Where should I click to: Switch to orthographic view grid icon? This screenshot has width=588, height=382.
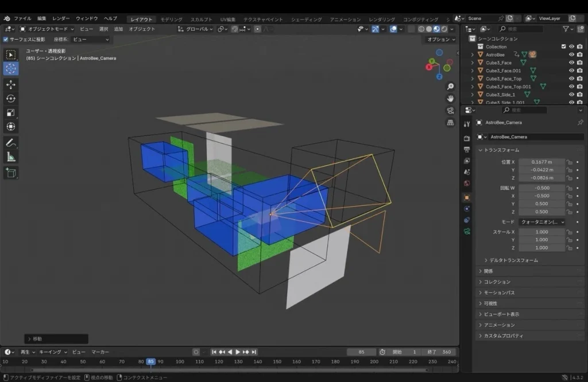[x=451, y=123]
